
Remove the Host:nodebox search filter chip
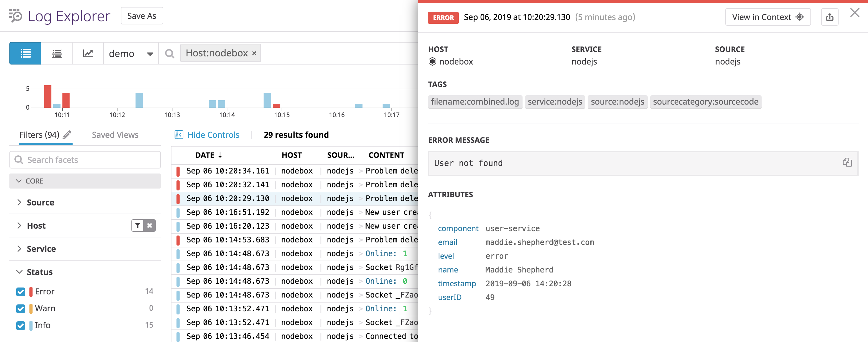point(254,53)
